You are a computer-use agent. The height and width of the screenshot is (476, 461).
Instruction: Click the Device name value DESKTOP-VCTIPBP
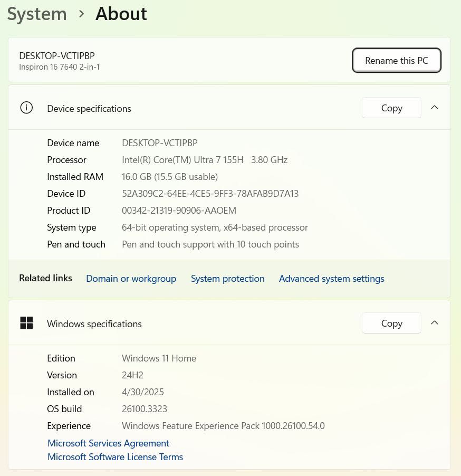point(160,142)
